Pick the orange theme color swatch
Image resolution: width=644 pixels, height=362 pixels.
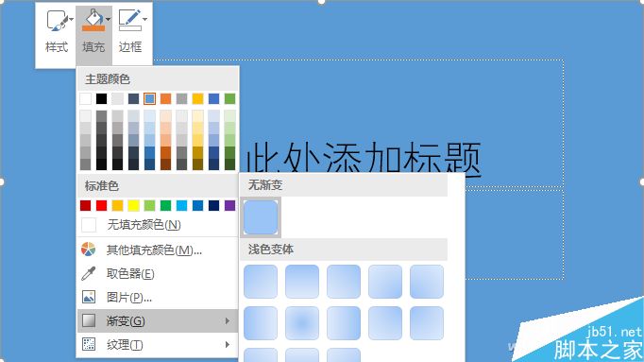165,98
